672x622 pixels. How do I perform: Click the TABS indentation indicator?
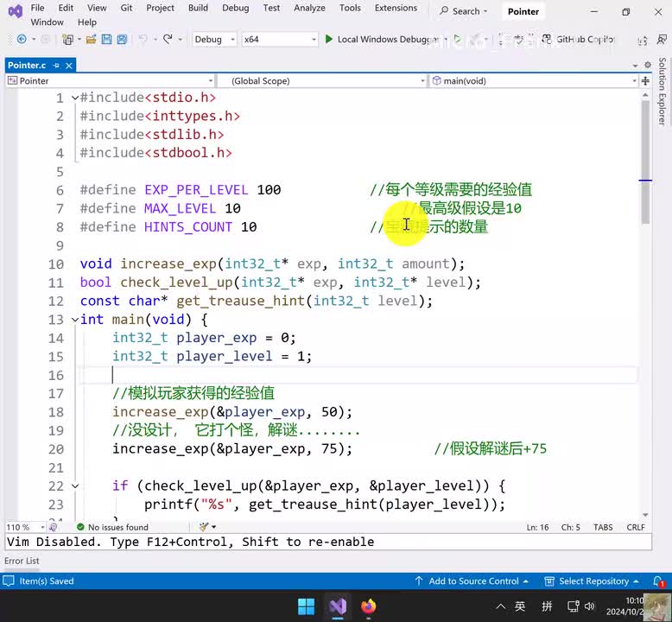603,527
